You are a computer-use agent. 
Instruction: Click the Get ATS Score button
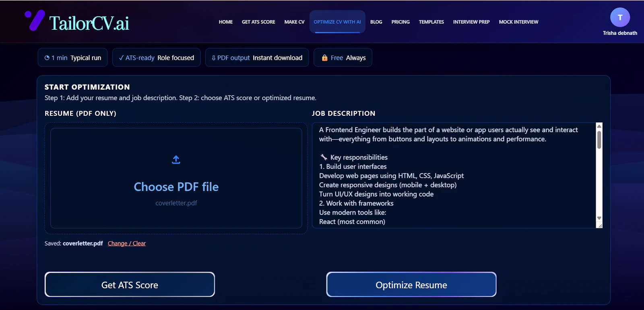130,285
